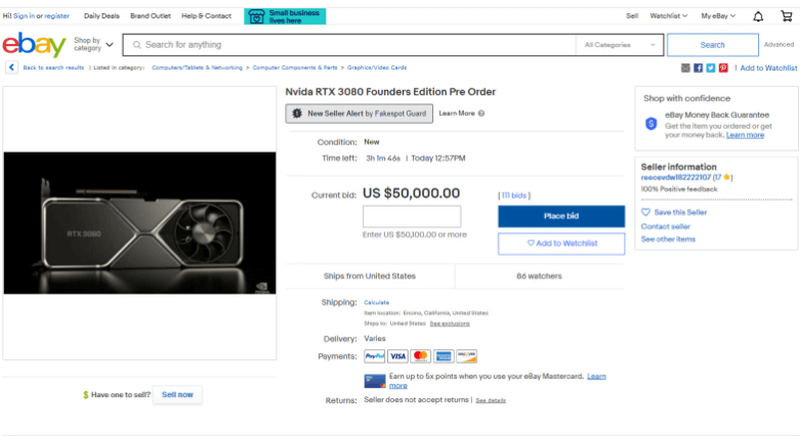Toggle Add to Watchlist button with heart
This screenshot has height=436, width=800.
(561, 244)
